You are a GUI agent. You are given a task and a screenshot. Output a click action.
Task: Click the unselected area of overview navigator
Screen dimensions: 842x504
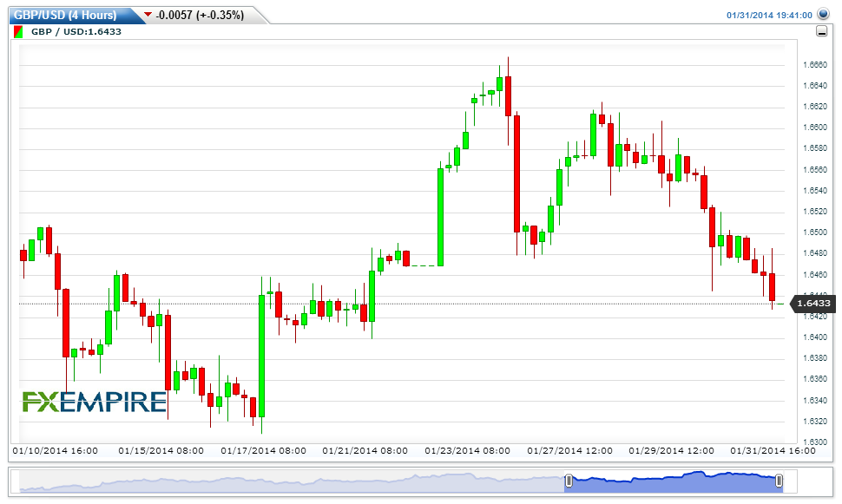click(292, 481)
